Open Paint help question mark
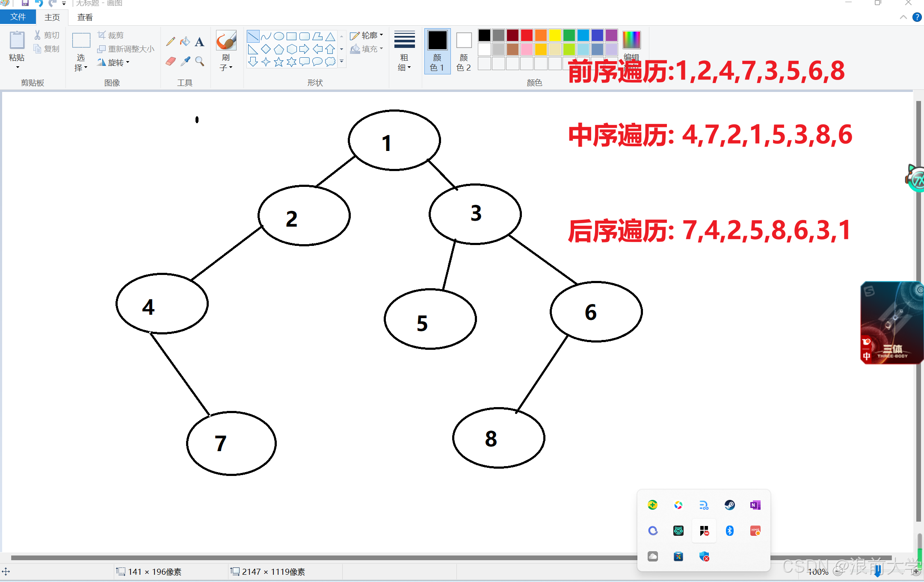 click(917, 17)
